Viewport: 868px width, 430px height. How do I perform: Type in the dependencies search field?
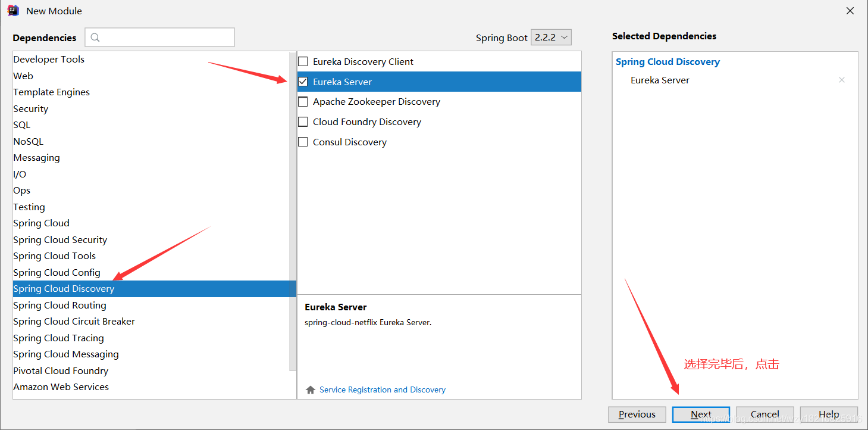tap(159, 38)
